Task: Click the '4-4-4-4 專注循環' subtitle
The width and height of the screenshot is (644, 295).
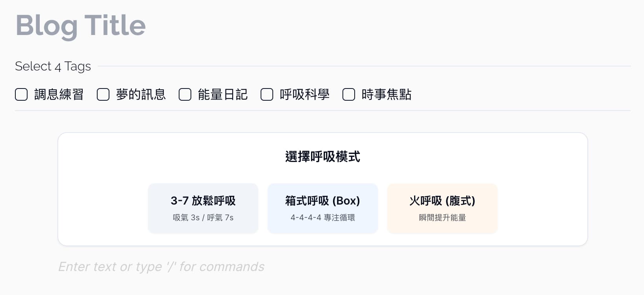Action: [323, 218]
